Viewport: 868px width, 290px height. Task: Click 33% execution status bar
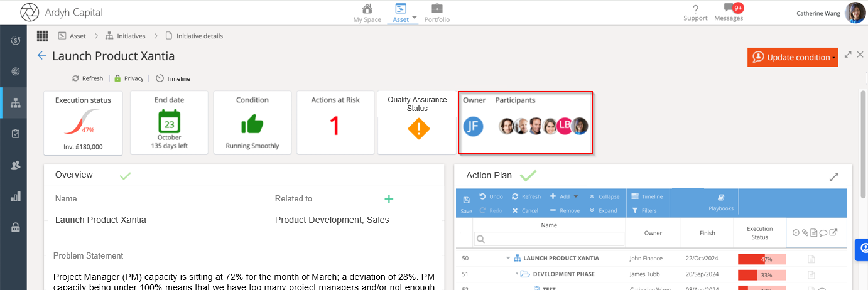click(762, 274)
